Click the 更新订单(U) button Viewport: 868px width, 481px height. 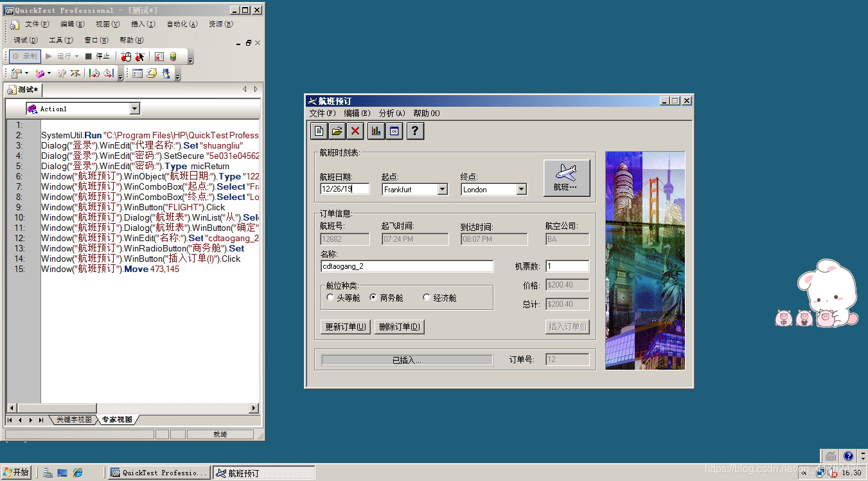(x=345, y=327)
